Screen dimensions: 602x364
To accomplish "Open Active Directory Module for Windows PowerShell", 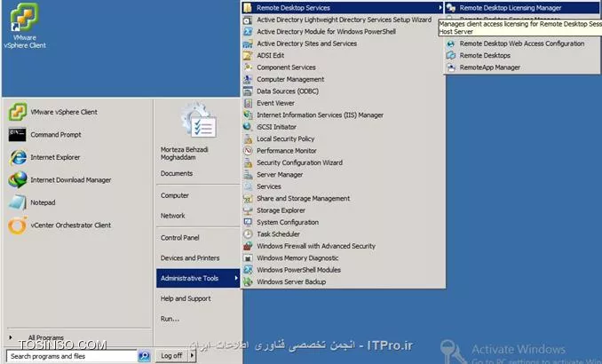I will tap(326, 31).
